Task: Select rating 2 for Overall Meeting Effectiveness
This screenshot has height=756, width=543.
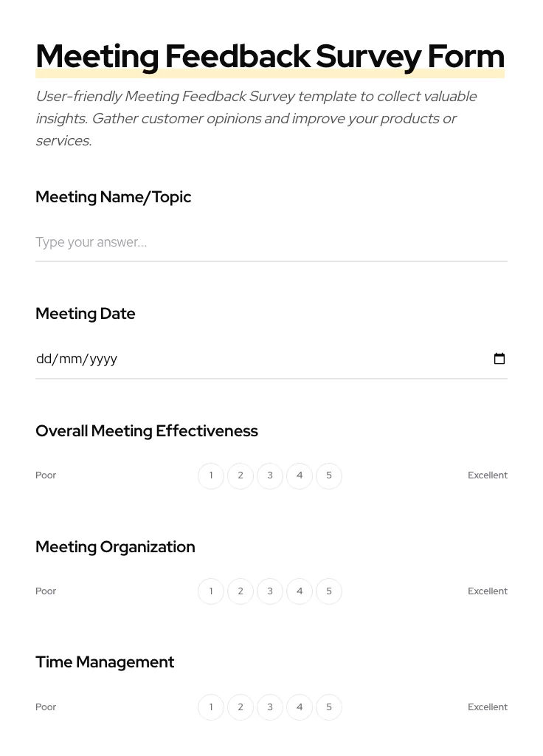Action: pyautogui.click(x=241, y=475)
